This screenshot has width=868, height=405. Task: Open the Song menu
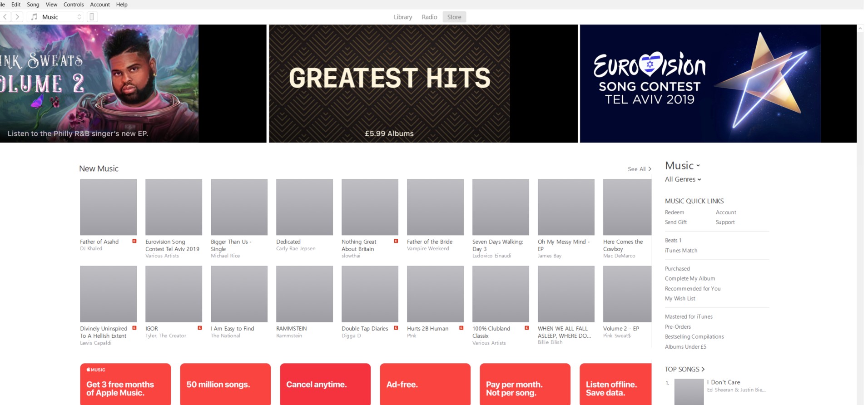pos(33,5)
